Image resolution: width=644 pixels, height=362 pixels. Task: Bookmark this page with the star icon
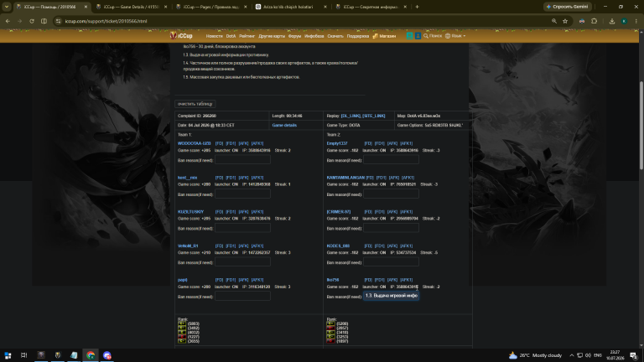[x=565, y=21]
